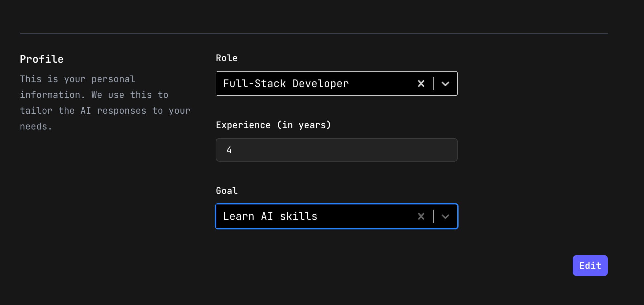The height and width of the screenshot is (305, 644).
Task: Click the number 4 in Experience
Action: click(229, 150)
